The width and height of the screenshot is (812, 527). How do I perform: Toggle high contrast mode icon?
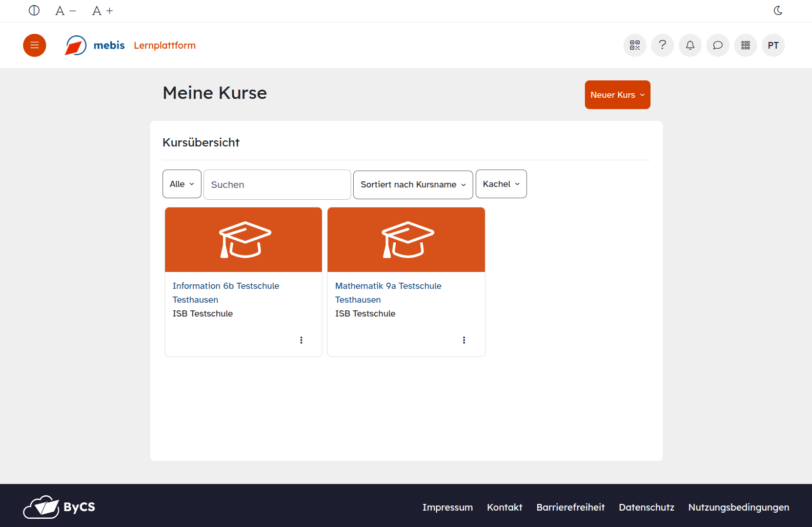coord(34,11)
